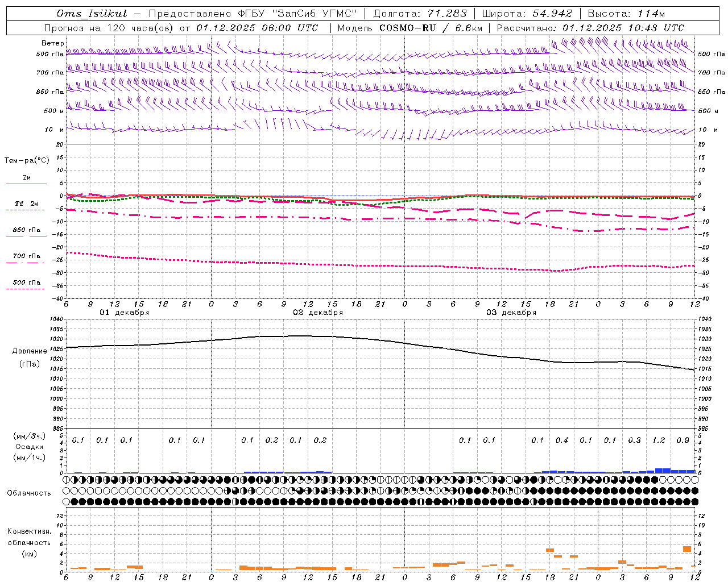728x582 pixels.
Task: Click the Облачность cloud cover label
Action: tap(29, 493)
